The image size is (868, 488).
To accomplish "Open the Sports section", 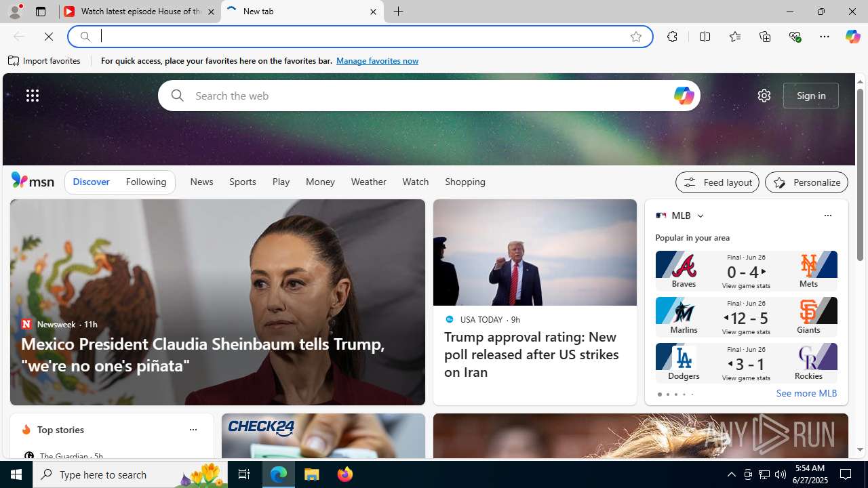I will 243,182.
